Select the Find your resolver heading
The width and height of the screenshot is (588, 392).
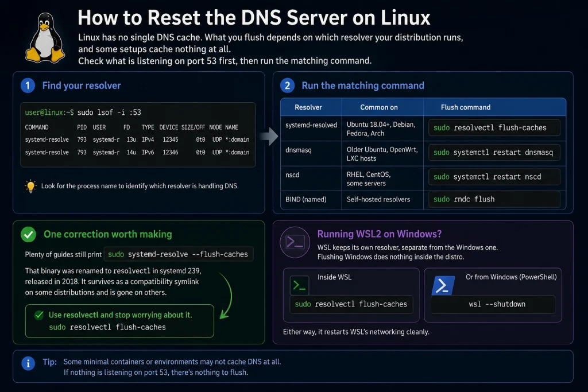point(82,86)
